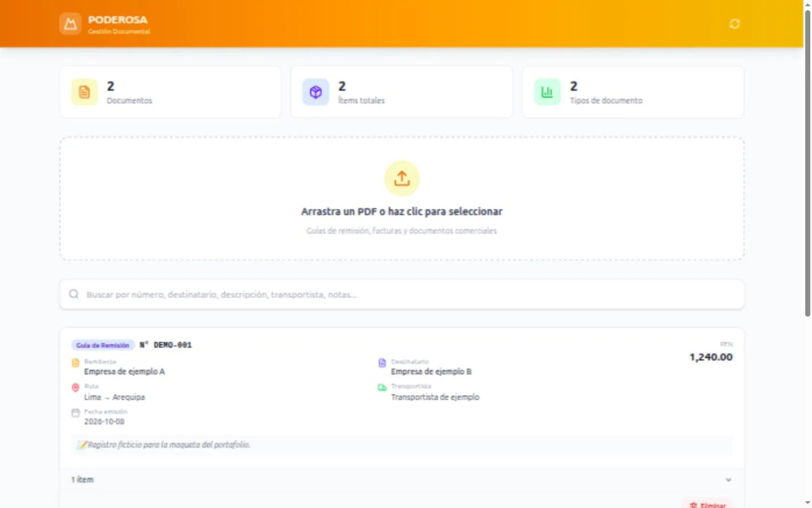Click the search magnifier icon
The width and height of the screenshot is (812, 508).
pos(74,294)
